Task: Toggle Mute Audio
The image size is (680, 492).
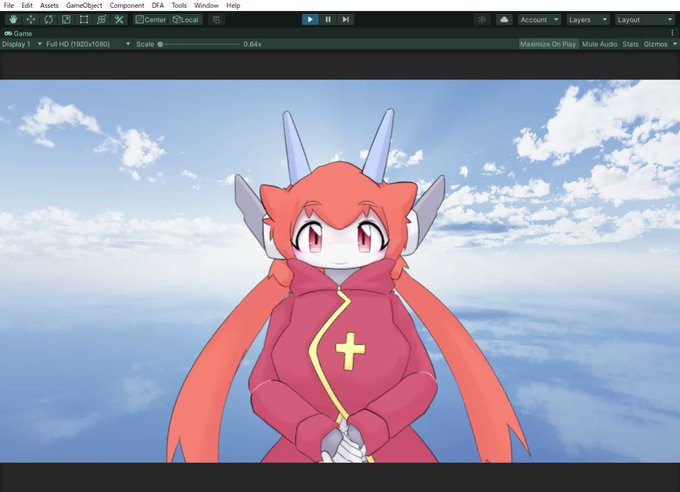Action: tap(600, 44)
